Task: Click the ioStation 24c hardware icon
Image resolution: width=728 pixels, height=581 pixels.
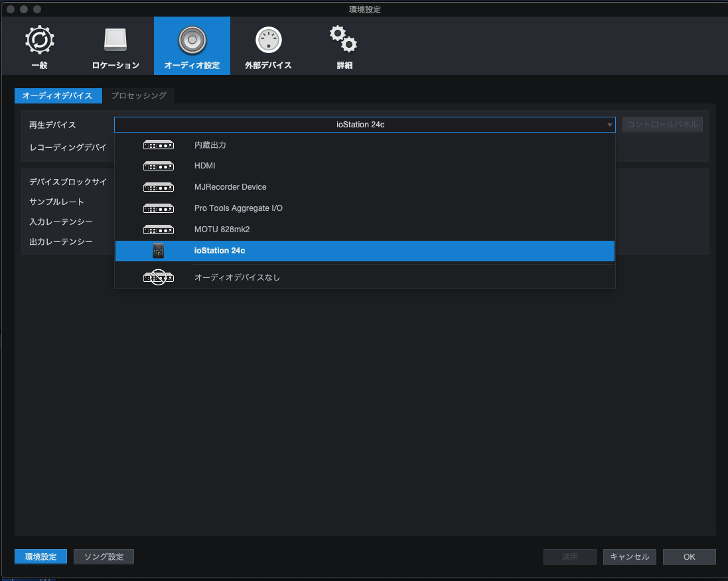Action: click(x=159, y=251)
